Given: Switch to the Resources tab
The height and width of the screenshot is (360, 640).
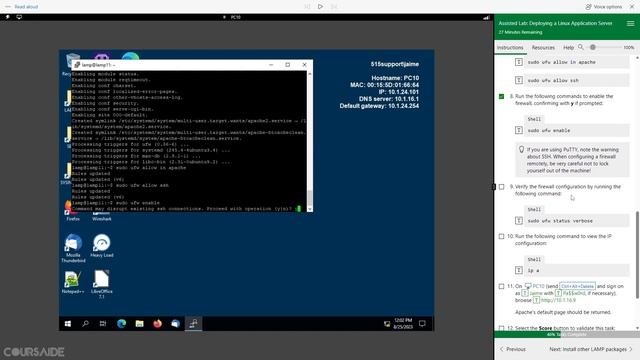Looking at the screenshot, I should 543,48.
